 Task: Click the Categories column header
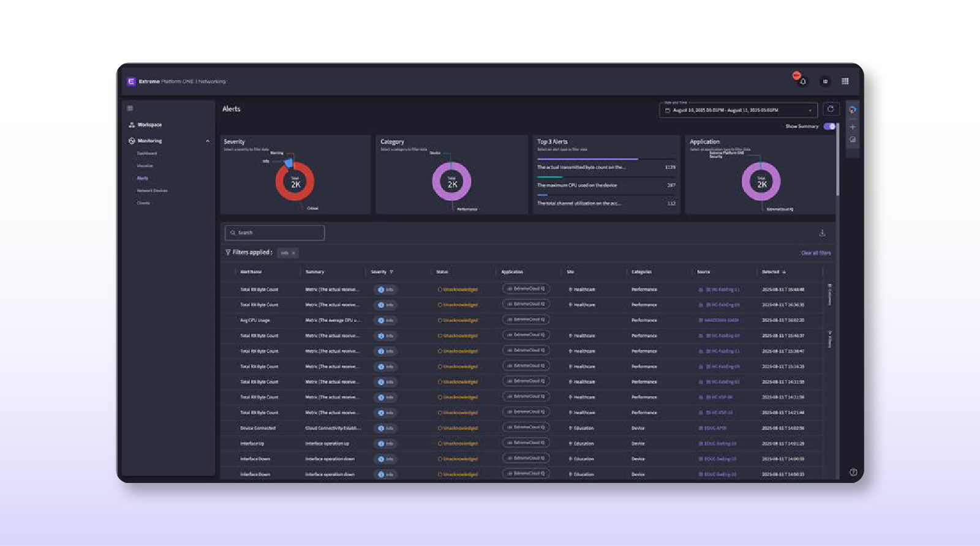click(641, 272)
